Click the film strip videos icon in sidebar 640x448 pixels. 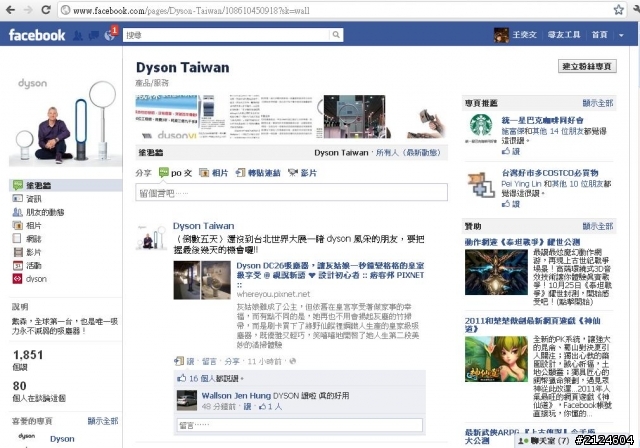pos(17,252)
